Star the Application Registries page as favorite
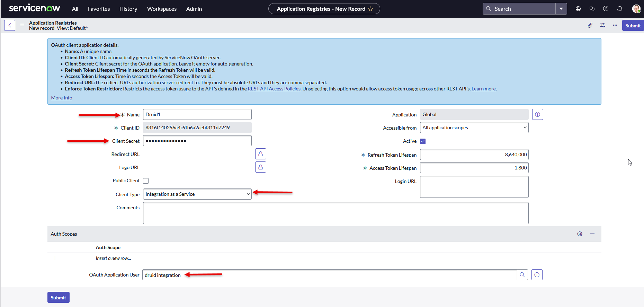This screenshot has width=644, height=307. point(370,9)
